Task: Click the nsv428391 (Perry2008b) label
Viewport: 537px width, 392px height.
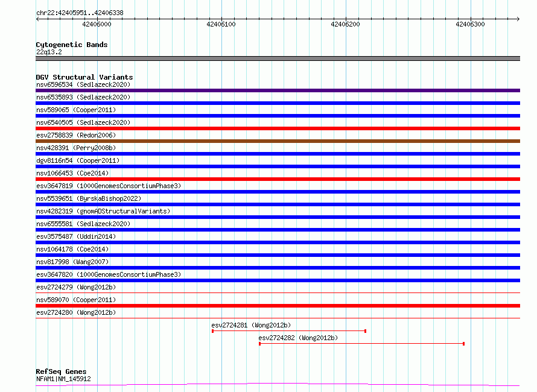Action: [76, 148]
